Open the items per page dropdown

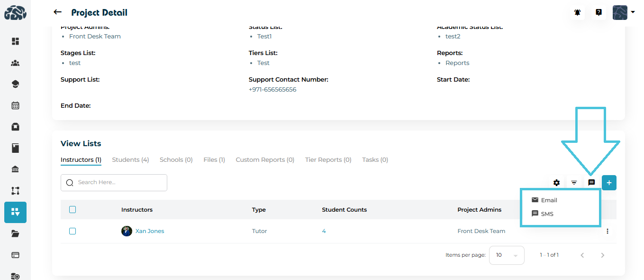pos(506,255)
